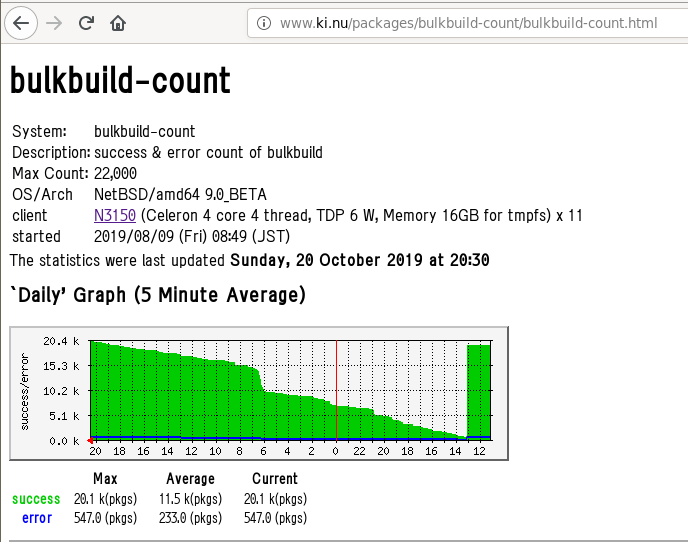Click the Average column header
Viewport: 688px width, 542px height.
(x=190, y=478)
